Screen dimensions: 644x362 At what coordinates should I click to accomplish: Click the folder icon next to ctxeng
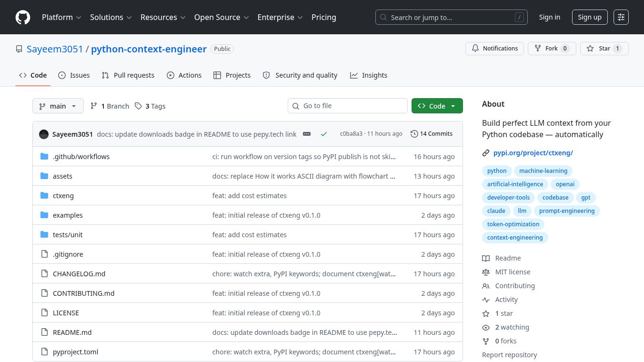tap(44, 195)
